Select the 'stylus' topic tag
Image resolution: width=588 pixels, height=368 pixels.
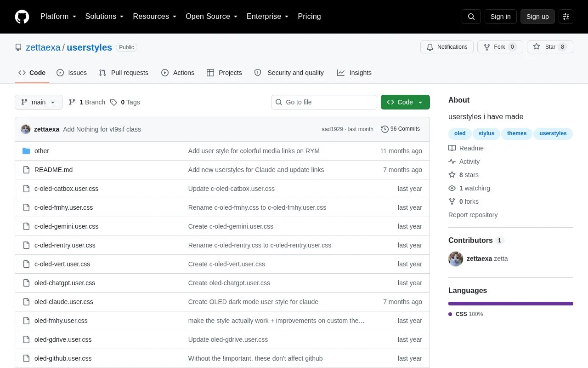[x=486, y=133]
